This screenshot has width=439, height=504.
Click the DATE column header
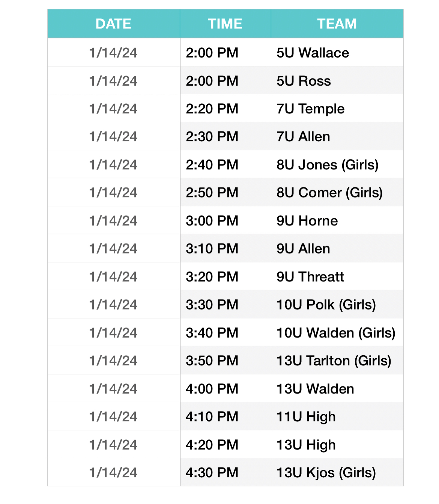(x=114, y=24)
